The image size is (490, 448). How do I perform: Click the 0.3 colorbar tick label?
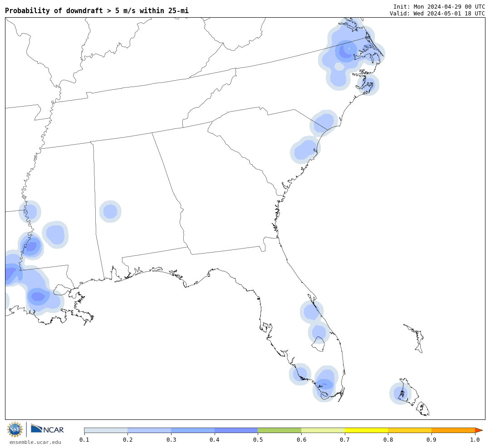point(171,439)
